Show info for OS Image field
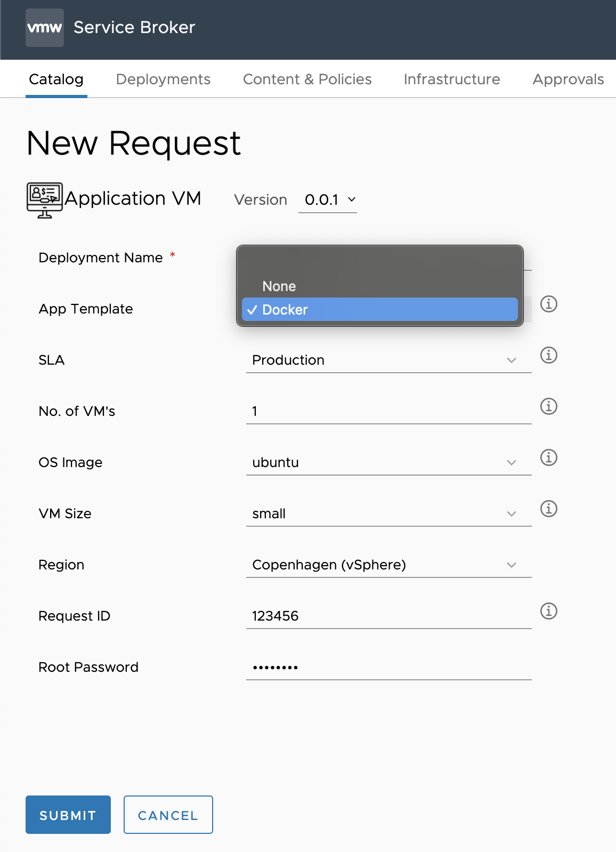 click(549, 457)
